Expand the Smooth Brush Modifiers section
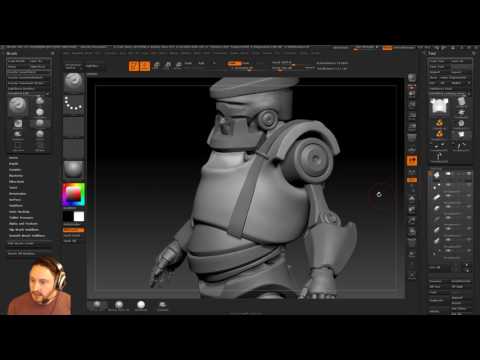This screenshot has width=480, height=360. click(27, 236)
